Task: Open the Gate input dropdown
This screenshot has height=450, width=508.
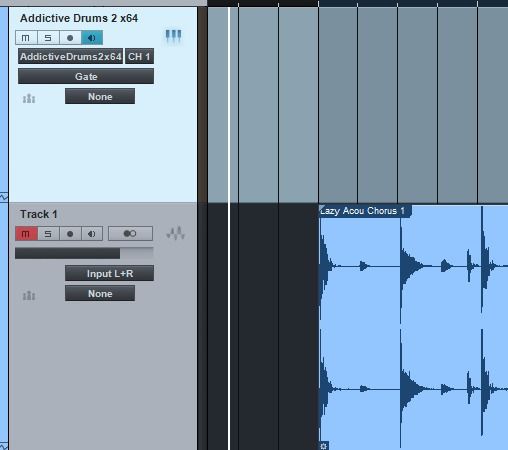Action: point(86,76)
